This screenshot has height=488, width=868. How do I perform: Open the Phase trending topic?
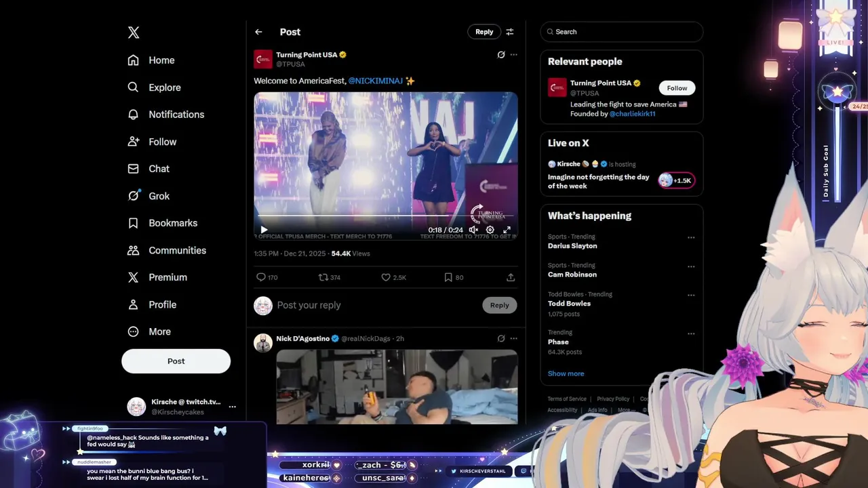click(558, 342)
